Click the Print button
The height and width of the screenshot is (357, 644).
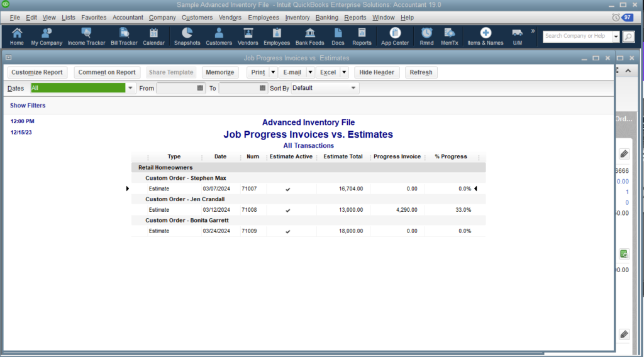[258, 72]
